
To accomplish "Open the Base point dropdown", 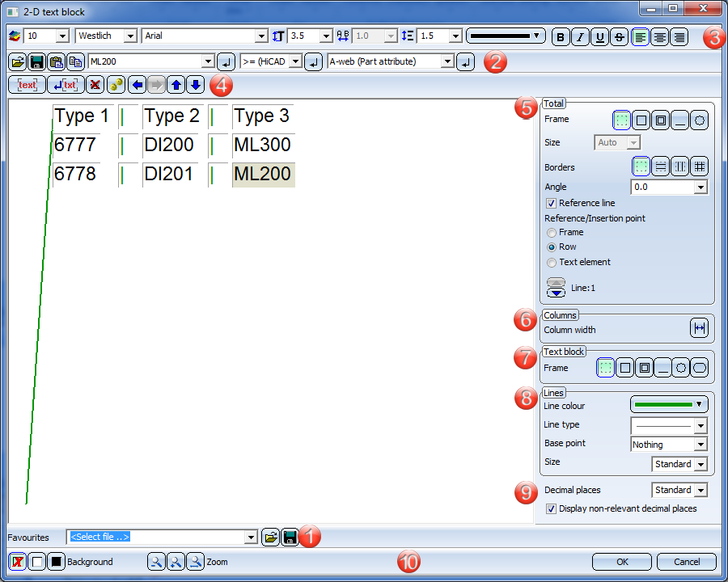I will click(700, 445).
